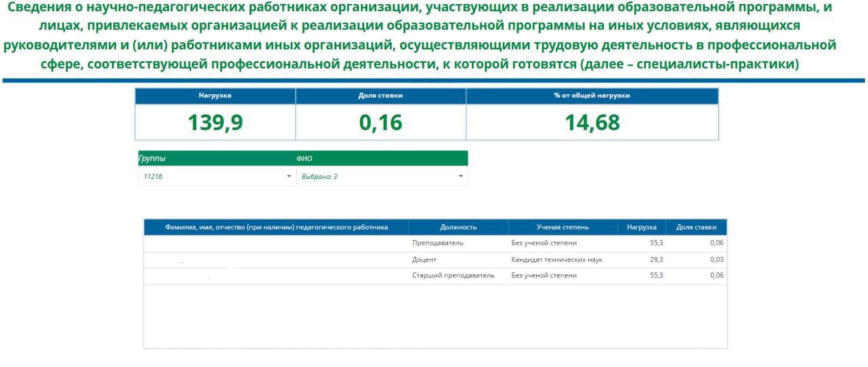Click the 14,68 percent summary value
The width and height of the screenshot is (868, 367).
coord(592,122)
